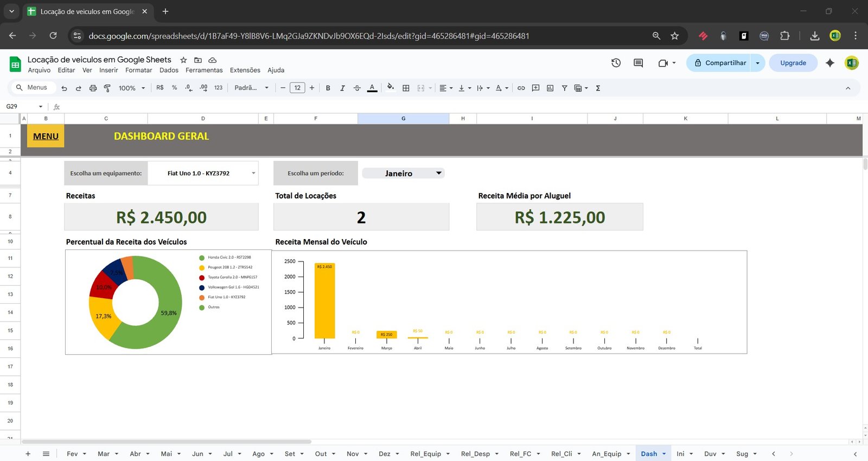Toggle strikethrough formatting

click(357, 88)
